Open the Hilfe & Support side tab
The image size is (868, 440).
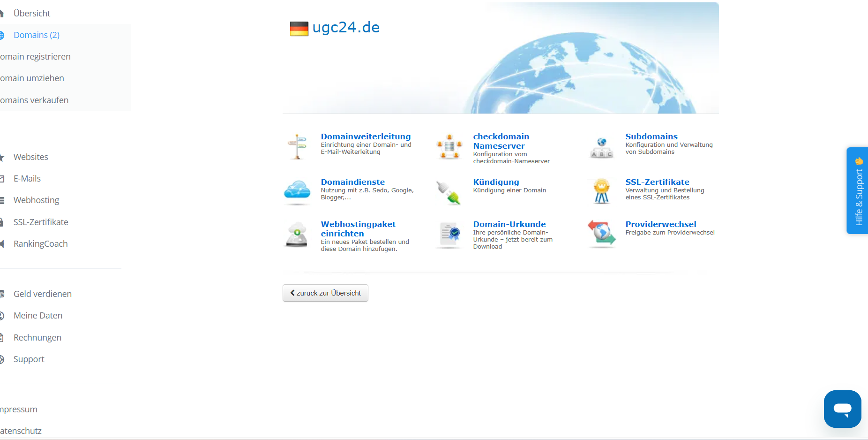[858, 191]
